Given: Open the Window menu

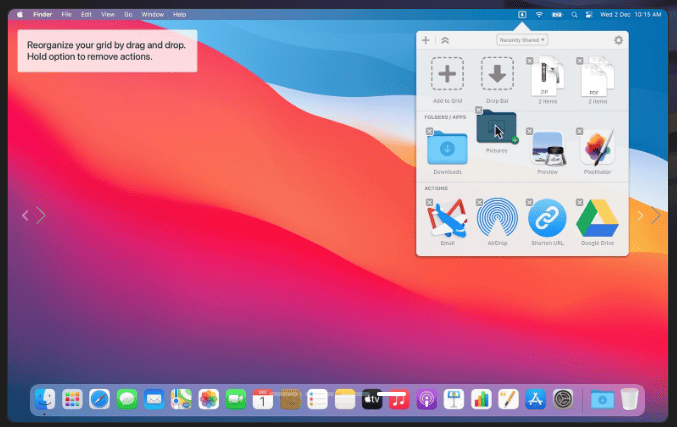Looking at the screenshot, I should [152, 15].
